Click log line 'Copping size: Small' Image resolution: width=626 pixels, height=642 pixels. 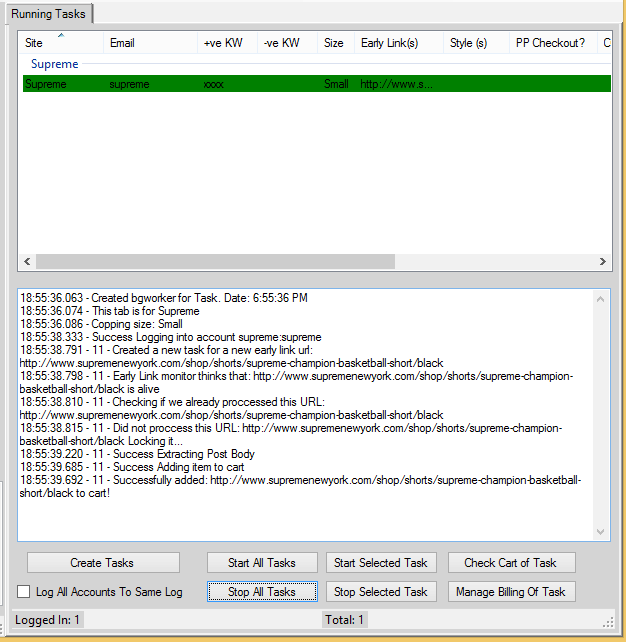[102, 324]
